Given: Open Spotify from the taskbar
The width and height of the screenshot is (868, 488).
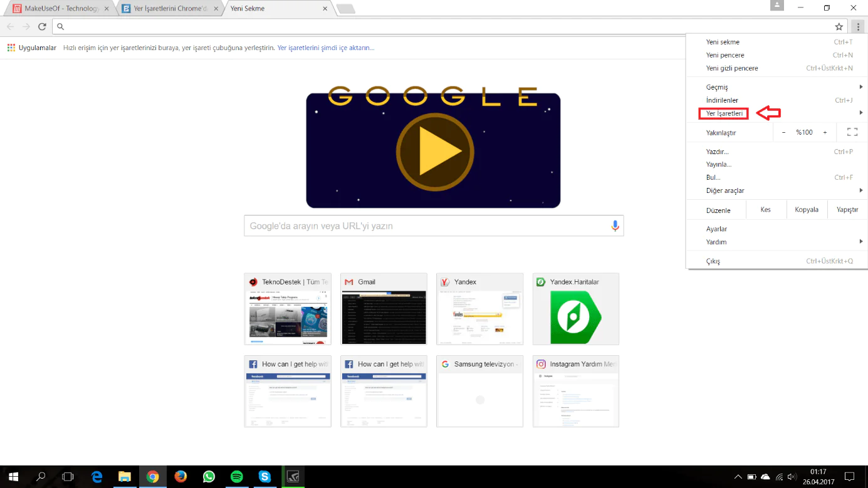Looking at the screenshot, I should pyautogui.click(x=237, y=477).
